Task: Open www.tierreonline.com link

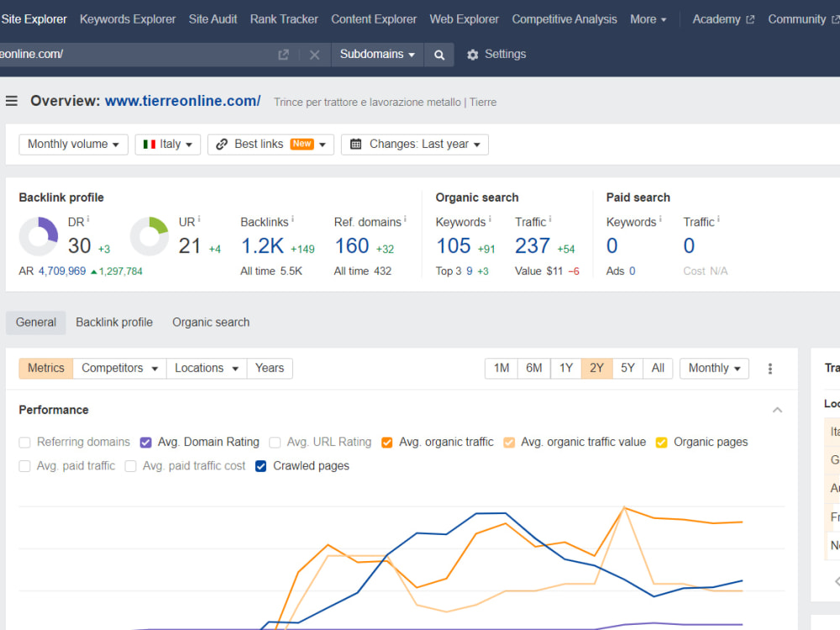Action: (182, 102)
